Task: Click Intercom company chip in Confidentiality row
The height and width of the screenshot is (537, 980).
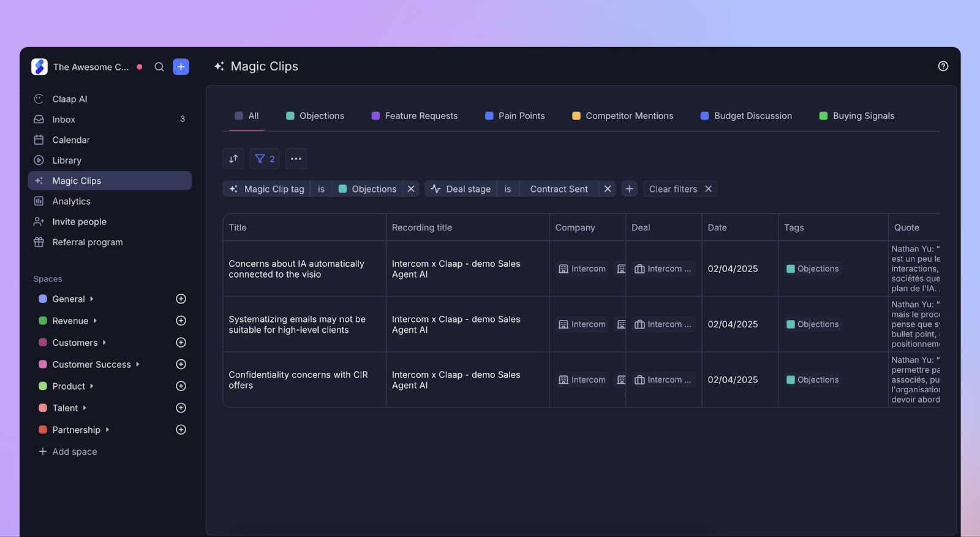Action: (582, 380)
